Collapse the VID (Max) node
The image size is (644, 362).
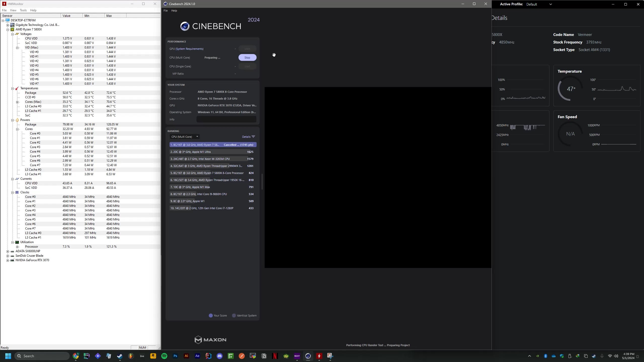click(17, 48)
